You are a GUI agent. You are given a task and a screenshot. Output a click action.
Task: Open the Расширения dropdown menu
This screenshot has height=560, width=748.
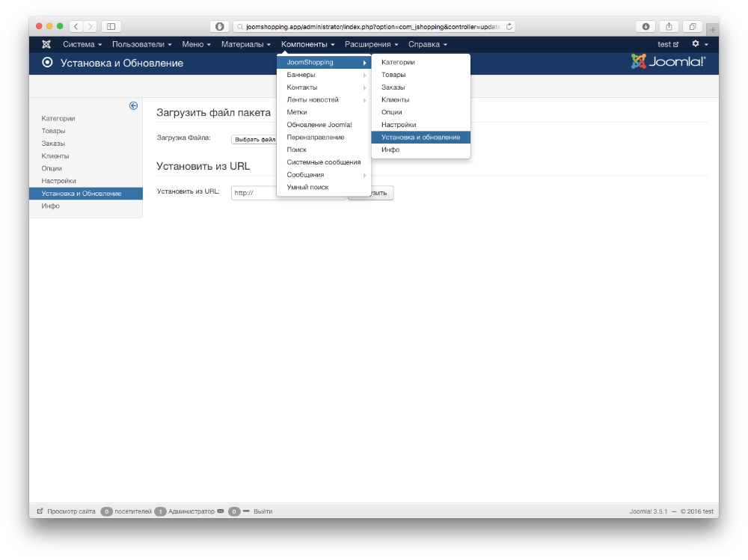[x=371, y=44]
